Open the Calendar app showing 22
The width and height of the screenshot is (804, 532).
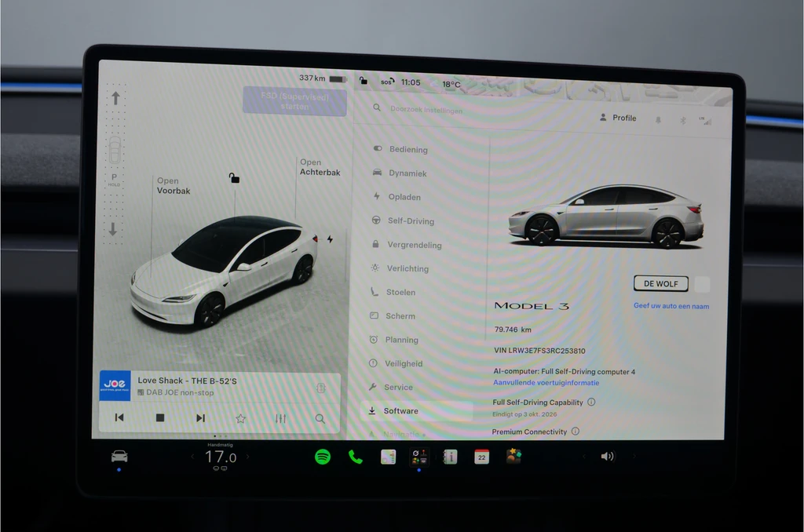(x=481, y=457)
